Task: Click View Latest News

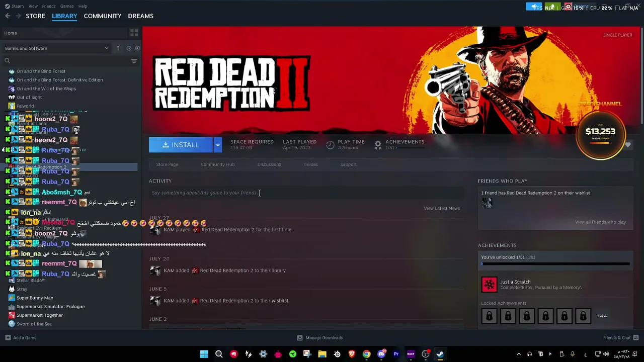Action: (442, 208)
